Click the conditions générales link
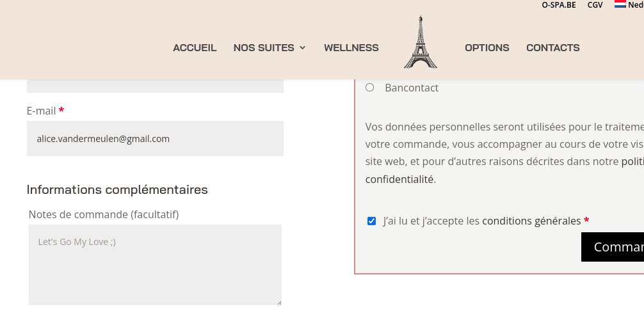The width and height of the screenshot is (644, 325). [531, 221]
